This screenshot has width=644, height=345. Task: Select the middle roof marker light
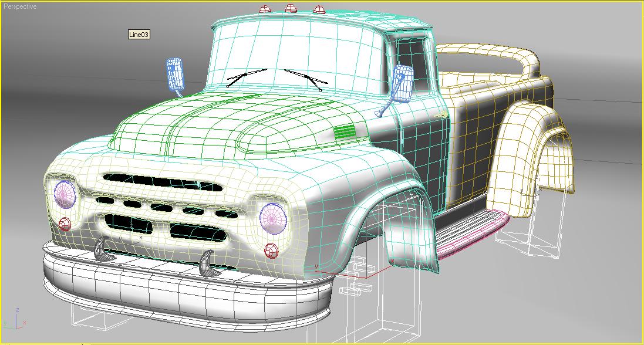[x=291, y=8]
